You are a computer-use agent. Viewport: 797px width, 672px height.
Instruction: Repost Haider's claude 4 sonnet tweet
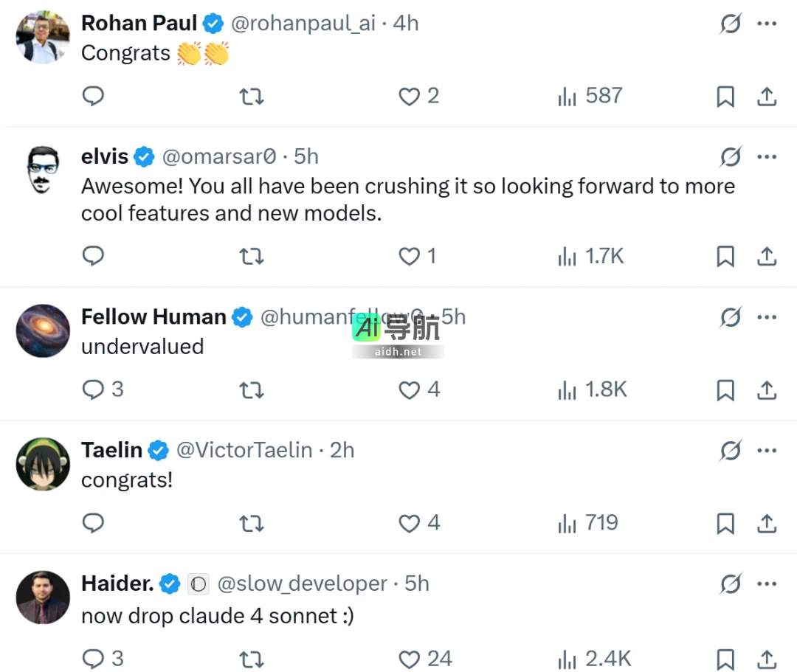click(252, 659)
